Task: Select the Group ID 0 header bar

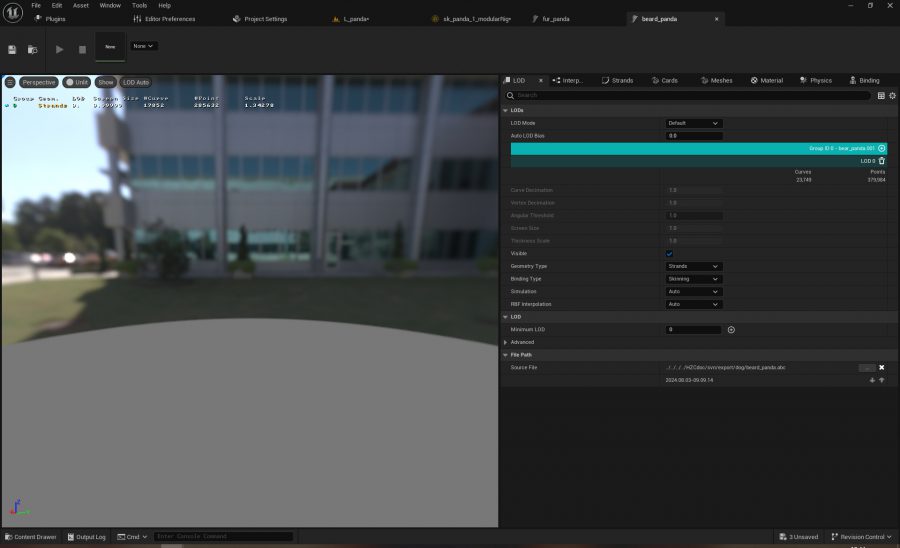Action: pos(699,149)
